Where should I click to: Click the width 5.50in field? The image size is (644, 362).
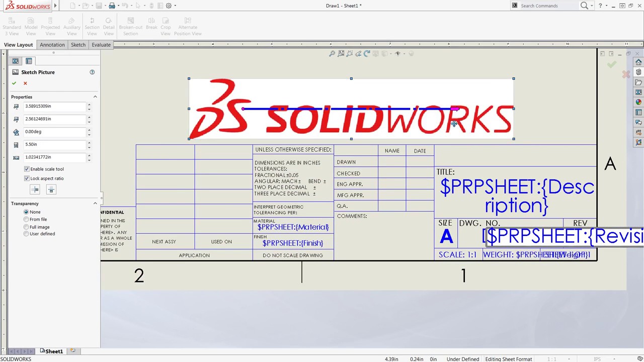point(54,145)
